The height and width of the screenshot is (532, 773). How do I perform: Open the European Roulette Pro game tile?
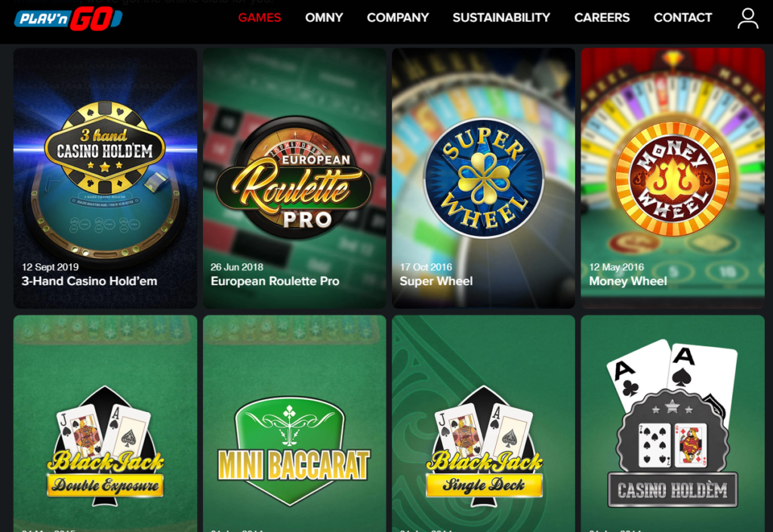(x=294, y=178)
